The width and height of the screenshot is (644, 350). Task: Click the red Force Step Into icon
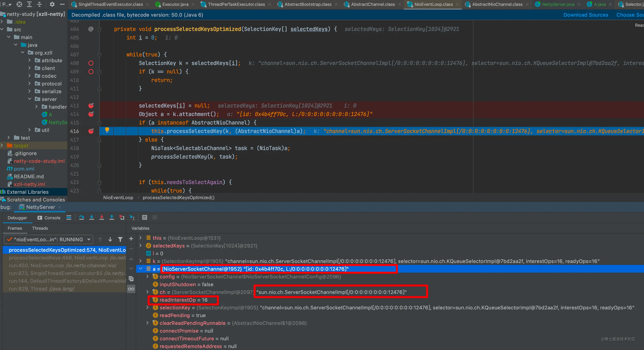coord(102,218)
